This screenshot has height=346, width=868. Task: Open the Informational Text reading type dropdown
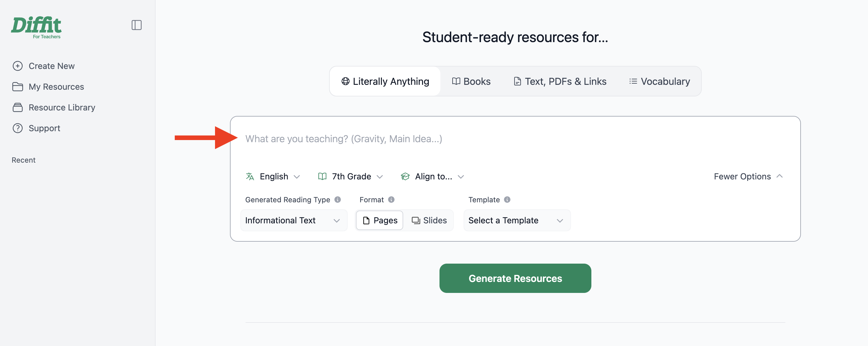[x=294, y=220]
